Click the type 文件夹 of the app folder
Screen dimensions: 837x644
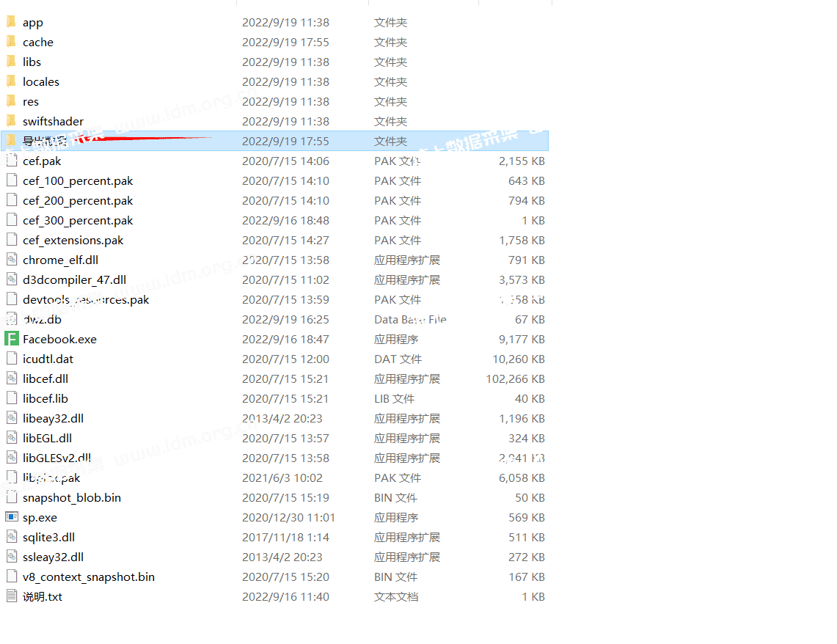[x=391, y=23]
